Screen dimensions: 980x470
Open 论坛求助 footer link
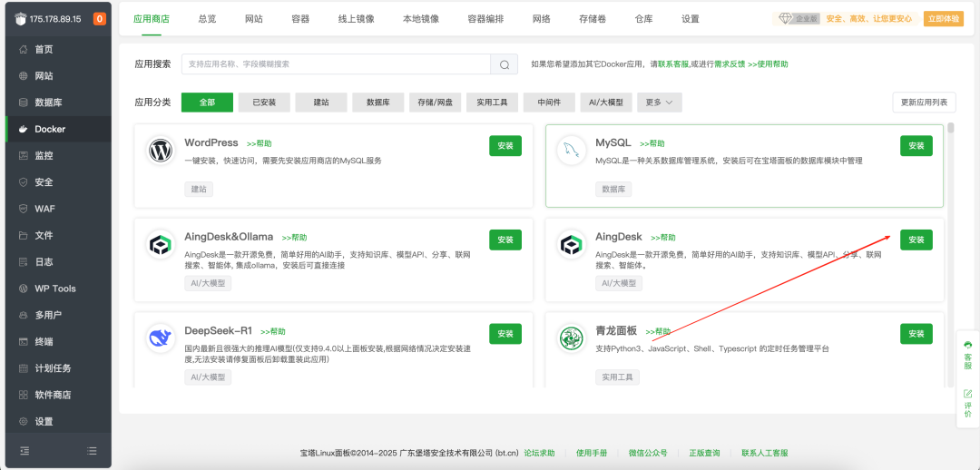[539, 453]
